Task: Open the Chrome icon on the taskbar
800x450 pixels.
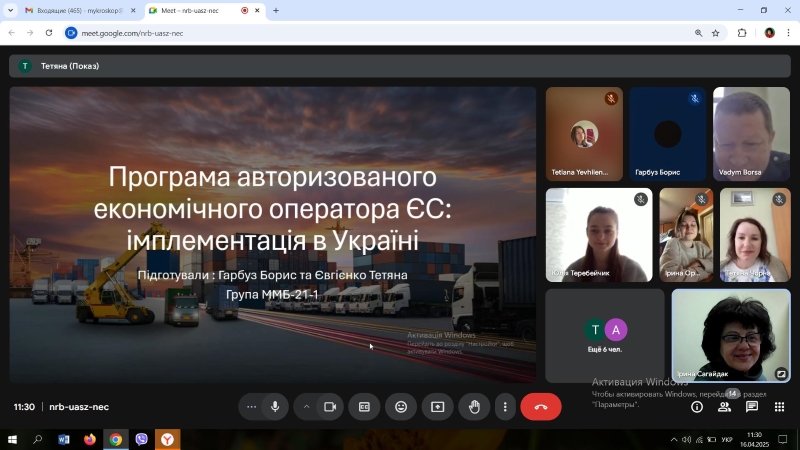Action: (116, 439)
